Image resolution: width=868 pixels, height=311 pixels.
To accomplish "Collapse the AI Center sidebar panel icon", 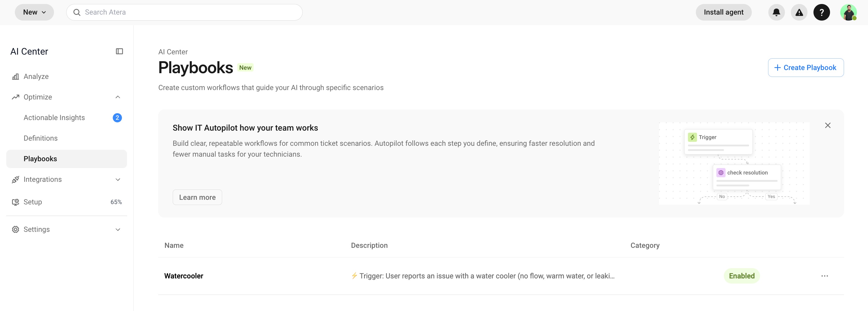I will point(119,51).
